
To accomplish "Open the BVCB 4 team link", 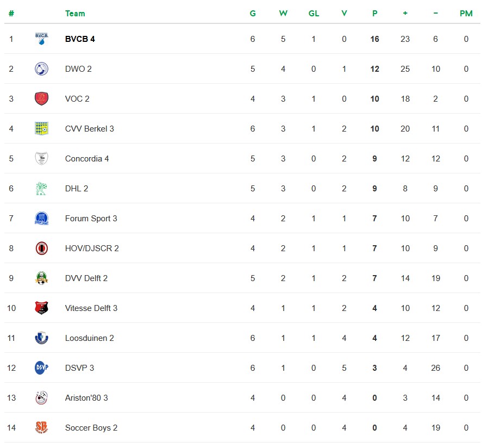I will pos(80,39).
